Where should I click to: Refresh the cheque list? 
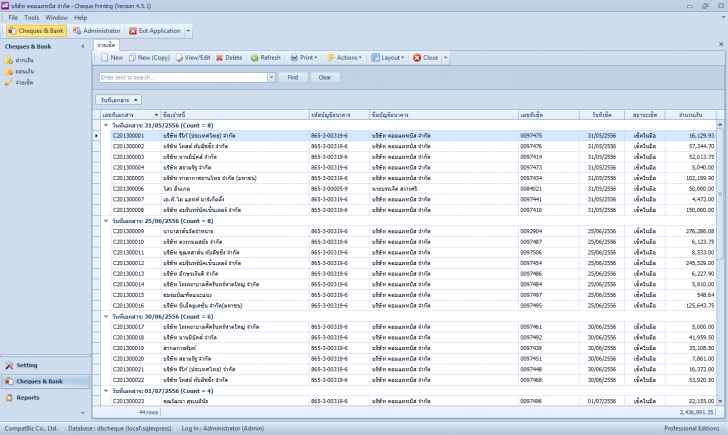coord(266,58)
